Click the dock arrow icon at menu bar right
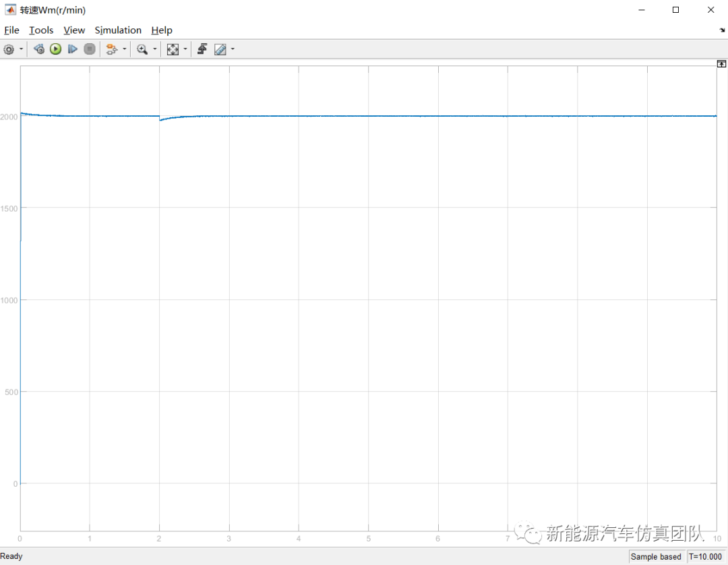This screenshot has width=728, height=565. tap(722, 30)
